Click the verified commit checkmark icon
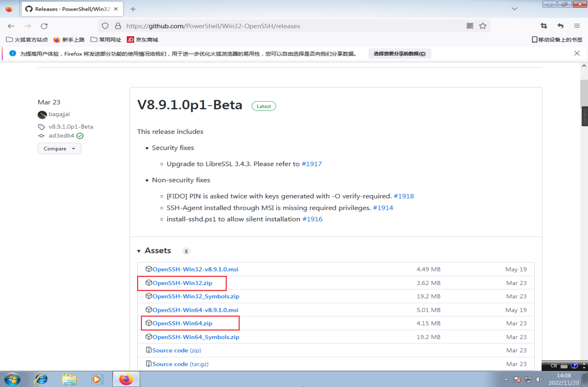Viewport: 588px width, 387px height. tap(80, 136)
